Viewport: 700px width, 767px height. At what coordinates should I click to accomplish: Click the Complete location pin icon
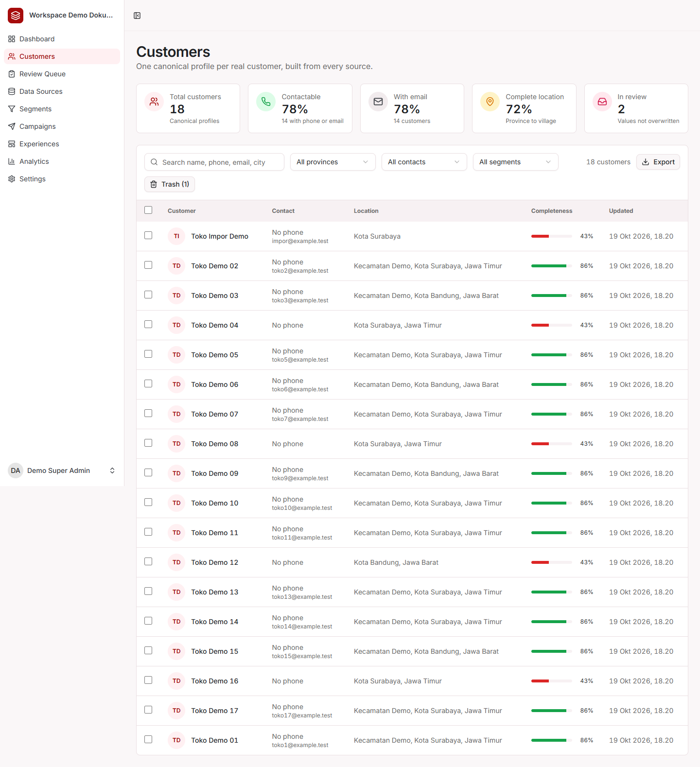490,102
